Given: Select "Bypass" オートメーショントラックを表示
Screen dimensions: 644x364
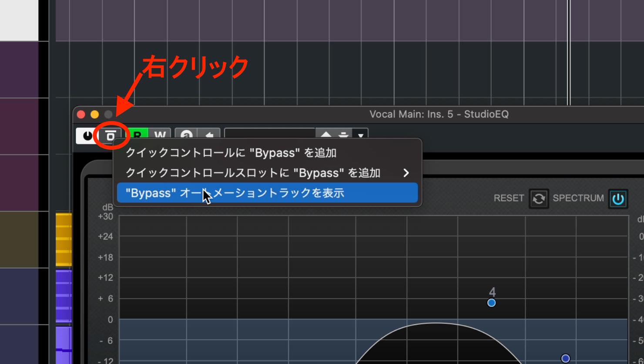Looking at the screenshot, I should click(x=267, y=193).
